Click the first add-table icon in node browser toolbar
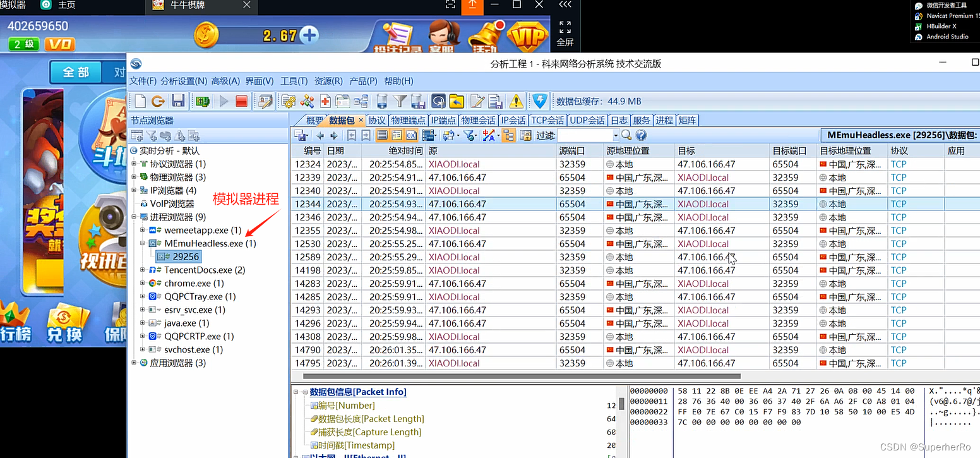Image resolution: width=980 pixels, height=458 pixels. [x=136, y=135]
